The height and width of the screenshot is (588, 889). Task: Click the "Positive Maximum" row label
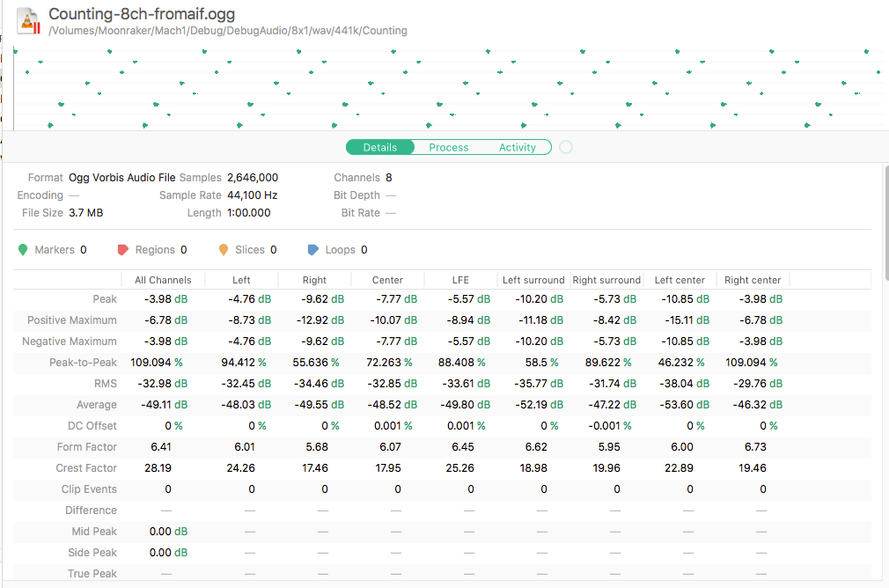click(72, 320)
